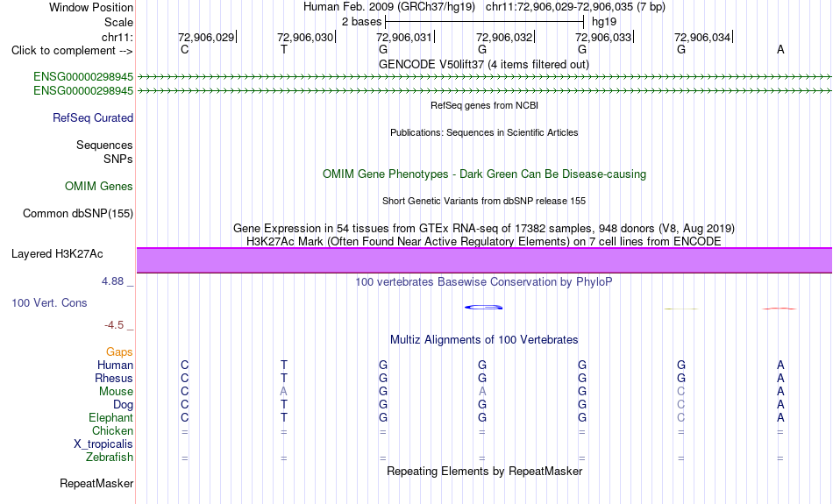
Task: Click 'Publications: Sequences in Scientific Articles' title
Action: pos(484,132)
